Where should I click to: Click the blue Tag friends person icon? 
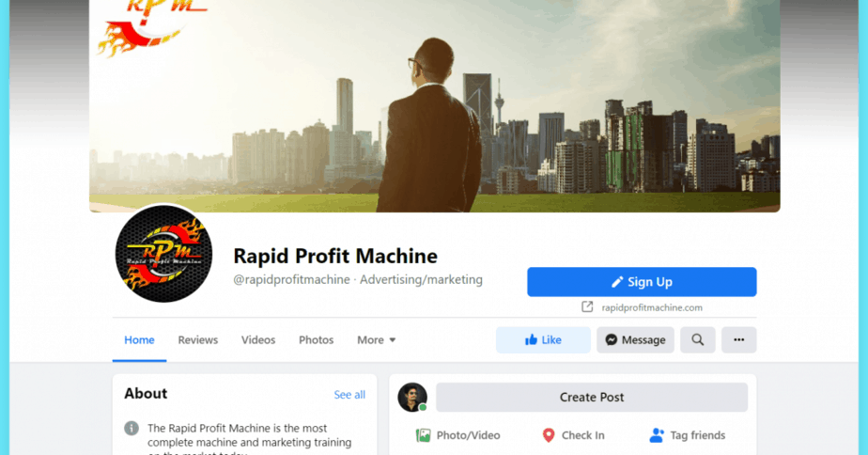click(x=657, y=435)
